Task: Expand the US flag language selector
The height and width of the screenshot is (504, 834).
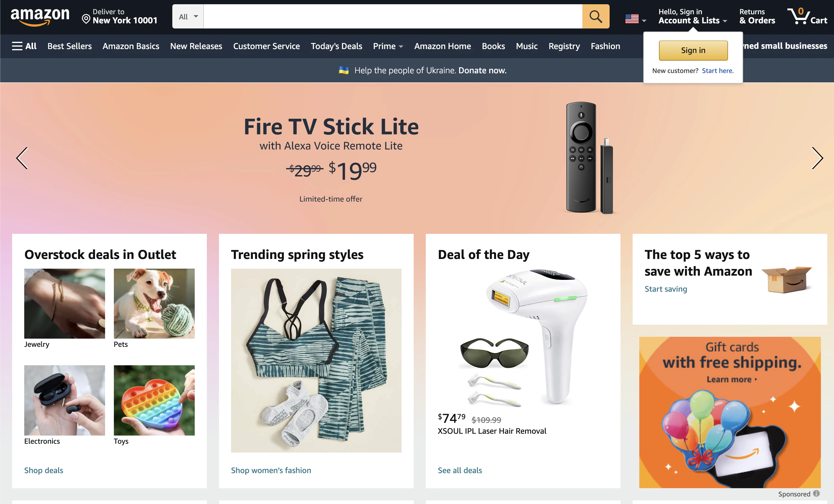Action: tap(635, 19)
